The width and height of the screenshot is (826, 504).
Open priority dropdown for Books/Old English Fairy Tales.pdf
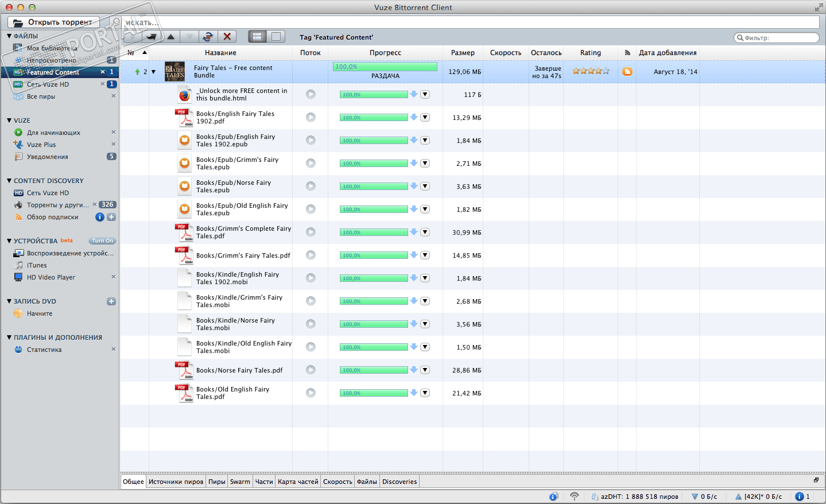(425, 393)
